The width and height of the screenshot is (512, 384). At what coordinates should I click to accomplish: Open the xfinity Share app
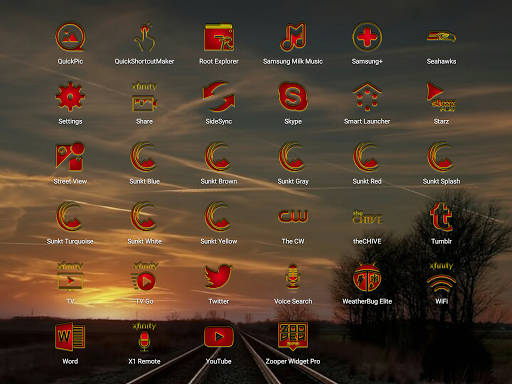[144, 97]
